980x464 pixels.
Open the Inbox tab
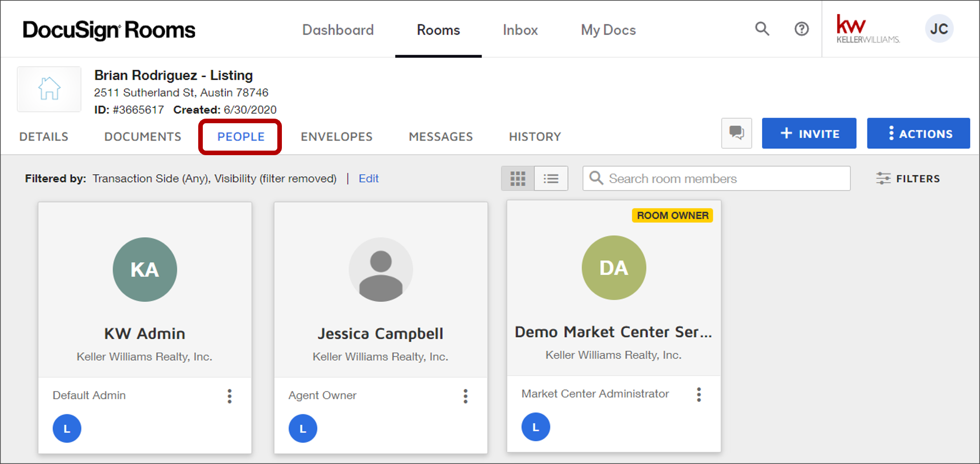coord(520,30)
